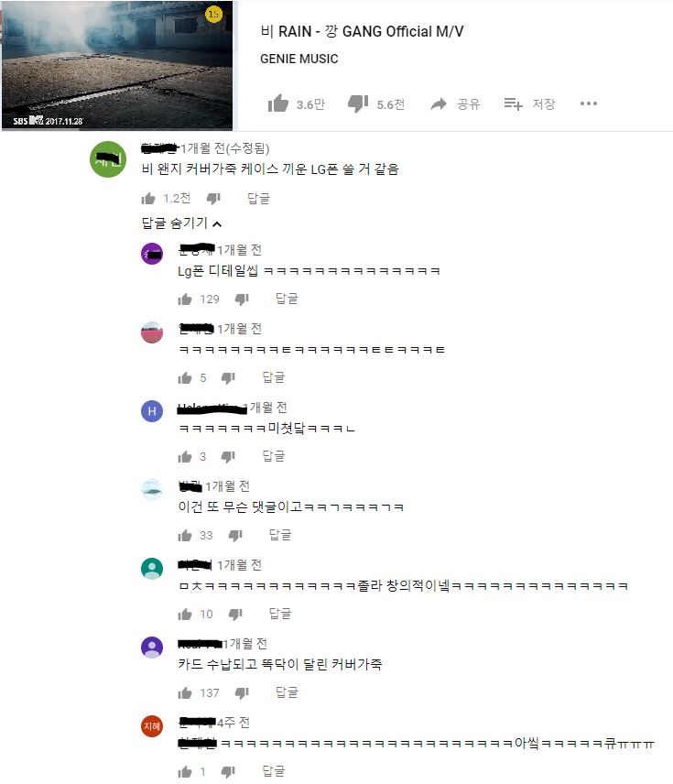The width and height of the screenshot is (673, 784).
Task: Click the 공유 share arrow icon
Action: click(x=439, y=104)
